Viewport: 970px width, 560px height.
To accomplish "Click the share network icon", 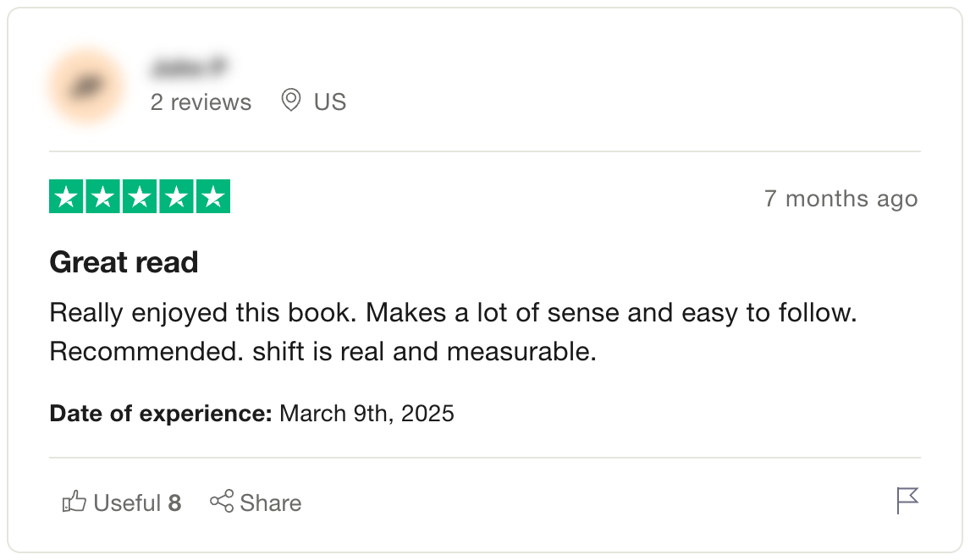I will pyautogui.click(x=222, y=502).
